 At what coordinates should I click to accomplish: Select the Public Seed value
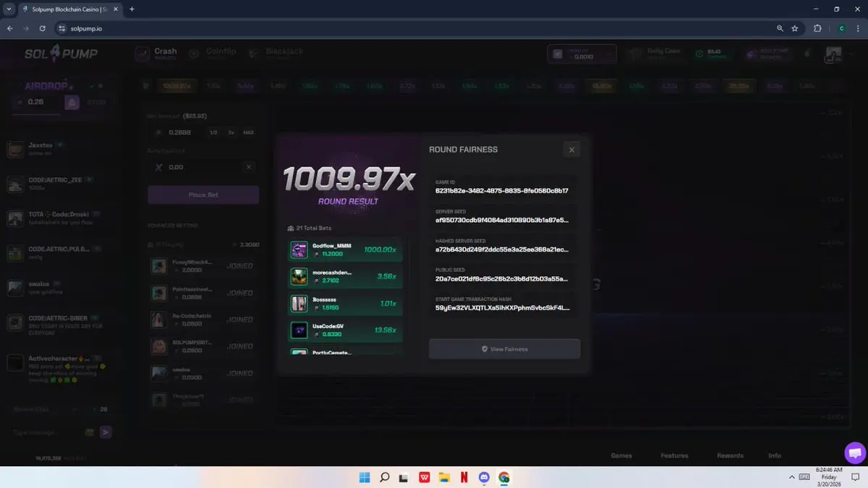[x=501, y=278]
